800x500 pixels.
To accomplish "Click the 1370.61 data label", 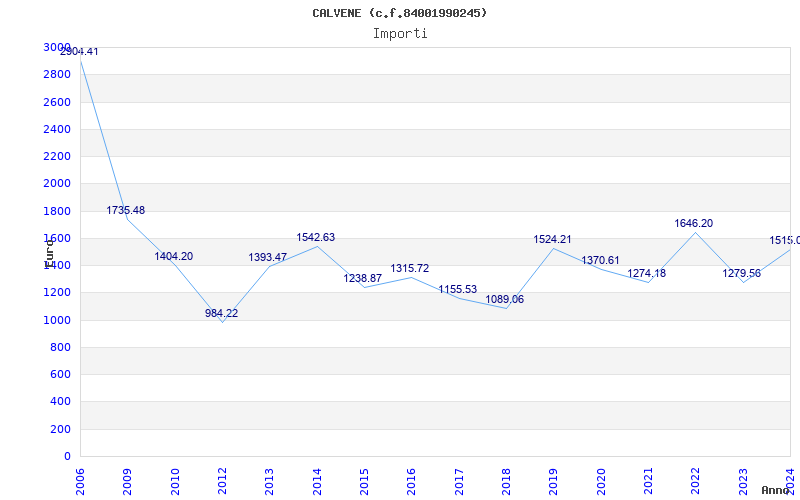I will click(600, 260).
